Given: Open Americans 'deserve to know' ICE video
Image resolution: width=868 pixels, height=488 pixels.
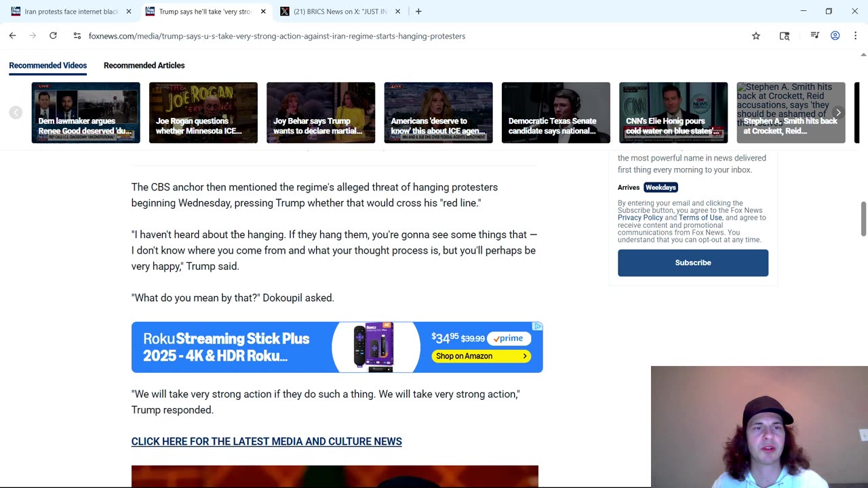Looking at the screenshot, I should 438,113.
